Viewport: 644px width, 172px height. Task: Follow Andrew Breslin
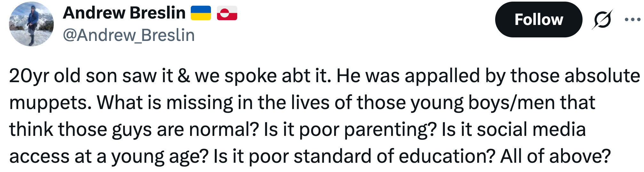tap(538, 20)
